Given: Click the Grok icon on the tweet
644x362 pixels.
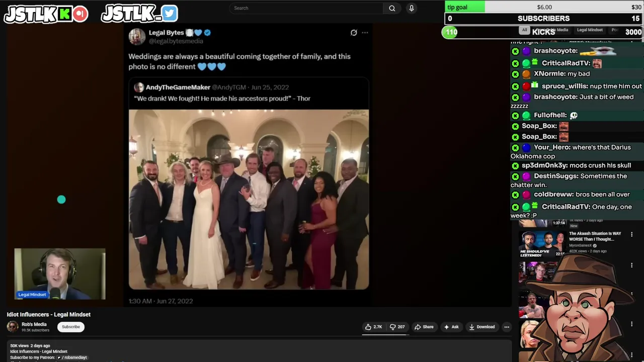Looking at the screenshot, I should pos(354,33).
